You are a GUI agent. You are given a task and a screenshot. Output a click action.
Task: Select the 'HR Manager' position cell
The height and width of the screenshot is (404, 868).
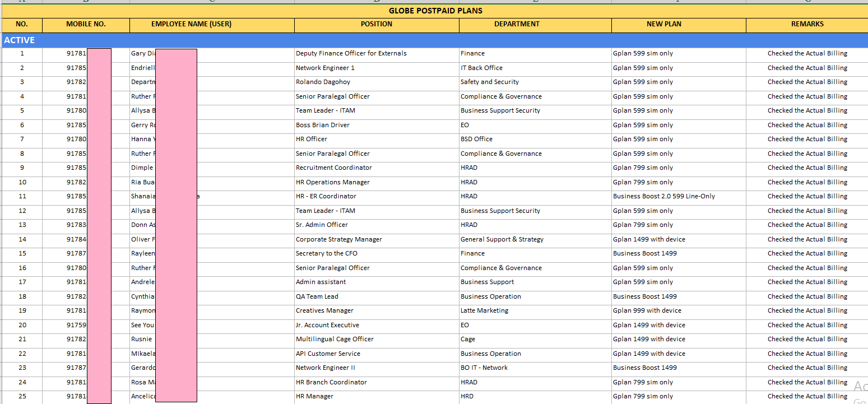[x=377, y=397]
